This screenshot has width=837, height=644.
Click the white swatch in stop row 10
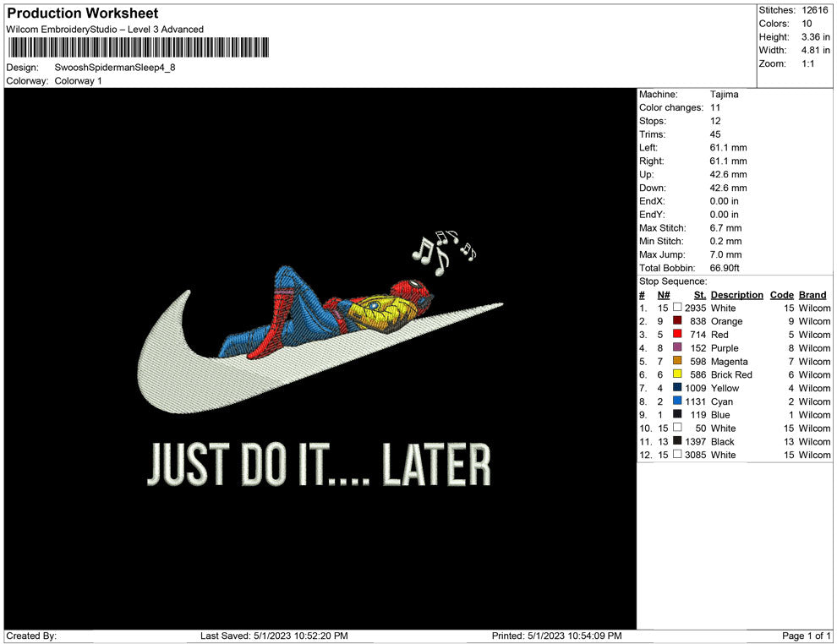click(677, 428)
